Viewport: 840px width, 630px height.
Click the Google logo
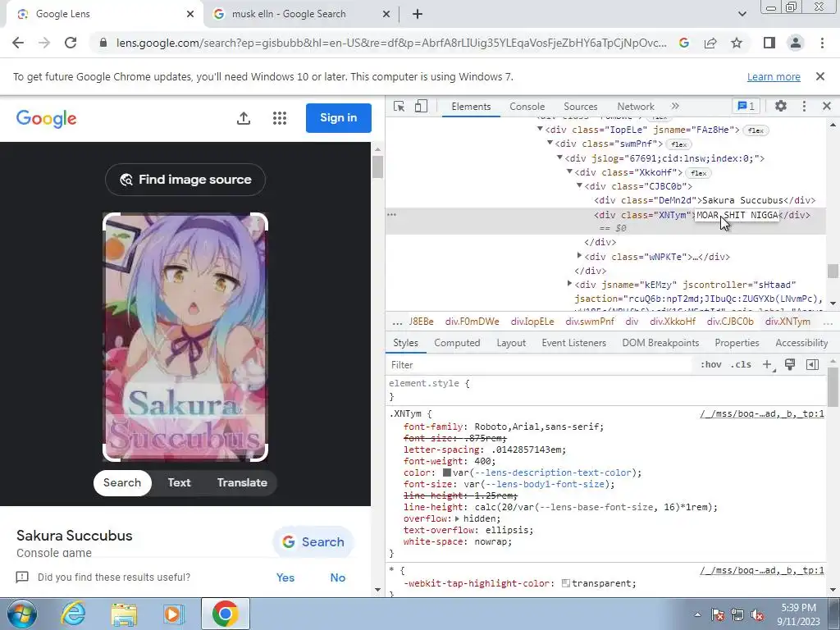click(x=46, y=118)
